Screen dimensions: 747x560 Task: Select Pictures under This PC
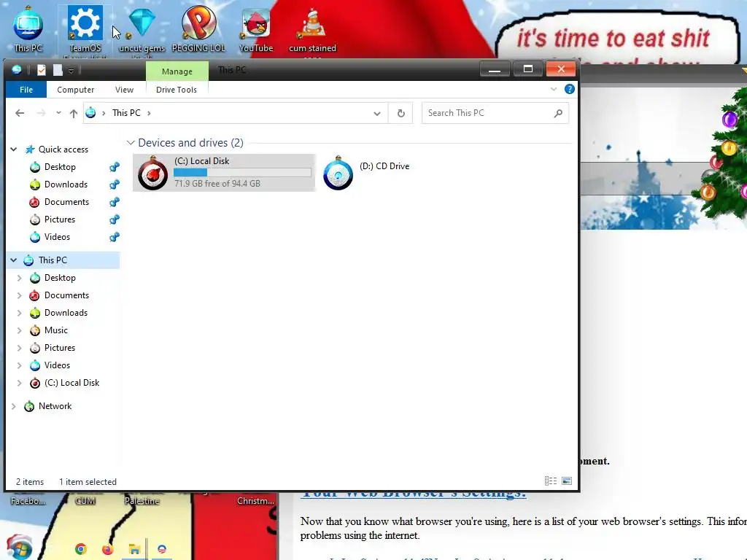tap(60, 348)
